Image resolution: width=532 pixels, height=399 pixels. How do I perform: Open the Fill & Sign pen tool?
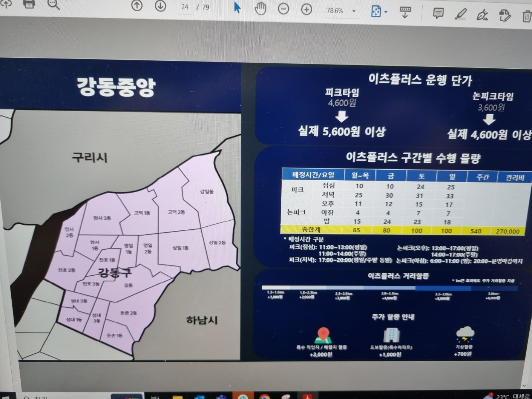point(483,12)
